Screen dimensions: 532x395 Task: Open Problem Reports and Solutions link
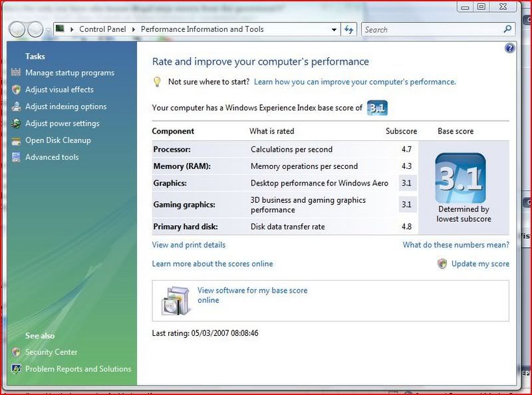pos(78,368)
